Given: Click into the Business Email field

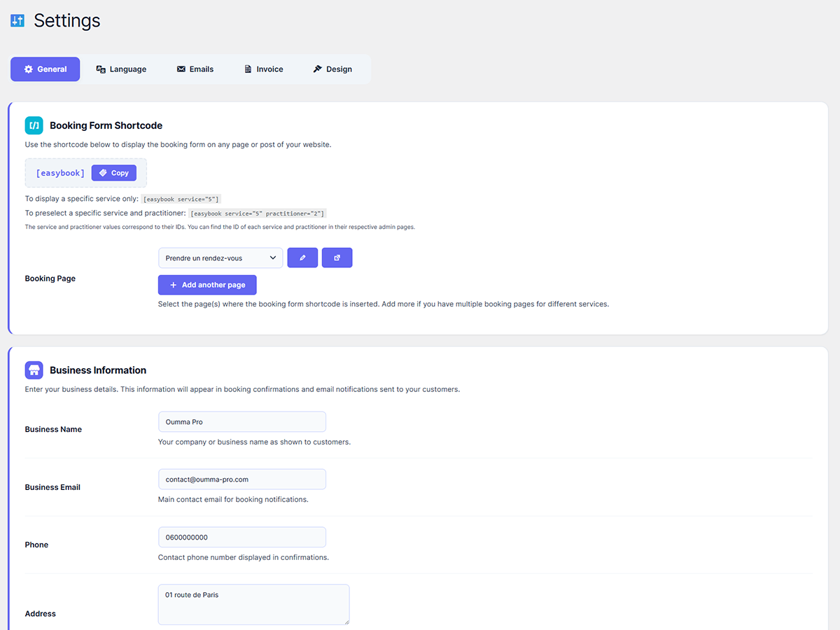Looking at the screenshot, I should click(241, 479).
